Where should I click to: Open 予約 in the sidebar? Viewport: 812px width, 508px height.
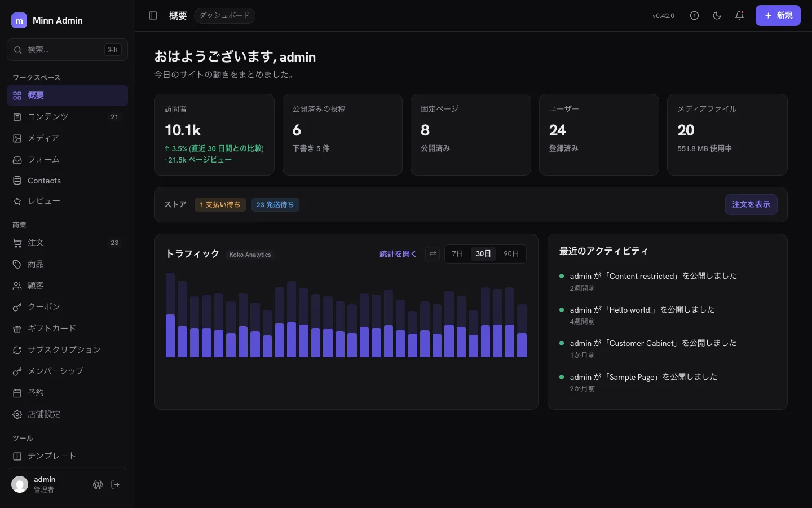[67, 393]
